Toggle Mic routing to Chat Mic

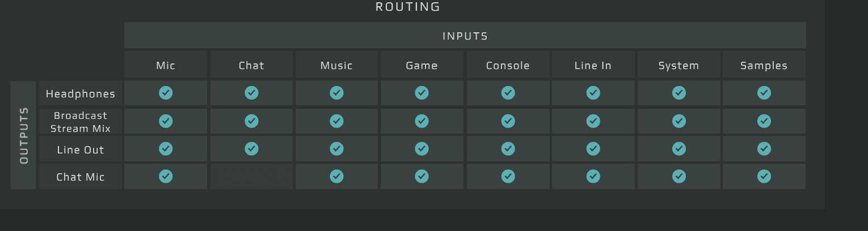tap(166, 177)
